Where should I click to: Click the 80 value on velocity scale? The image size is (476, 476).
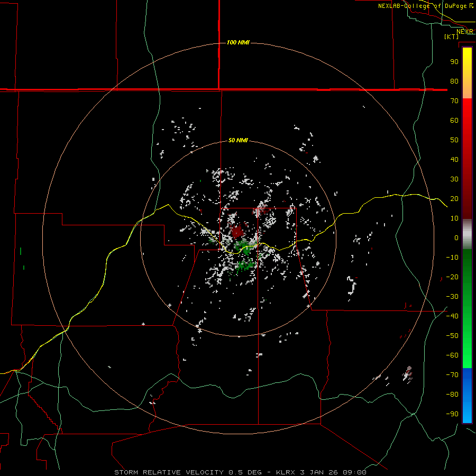454,81
